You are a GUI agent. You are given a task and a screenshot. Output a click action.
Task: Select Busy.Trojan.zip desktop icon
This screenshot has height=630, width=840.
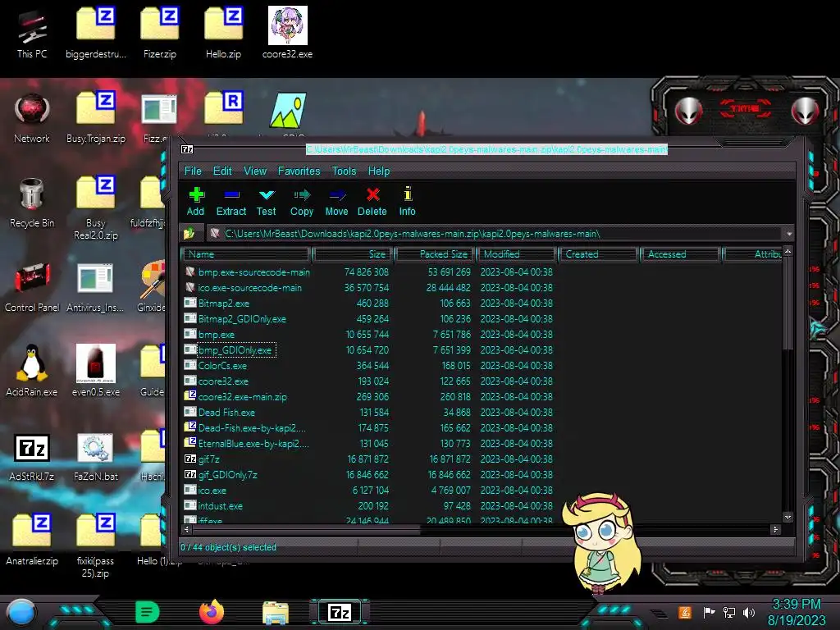[96, 118]
